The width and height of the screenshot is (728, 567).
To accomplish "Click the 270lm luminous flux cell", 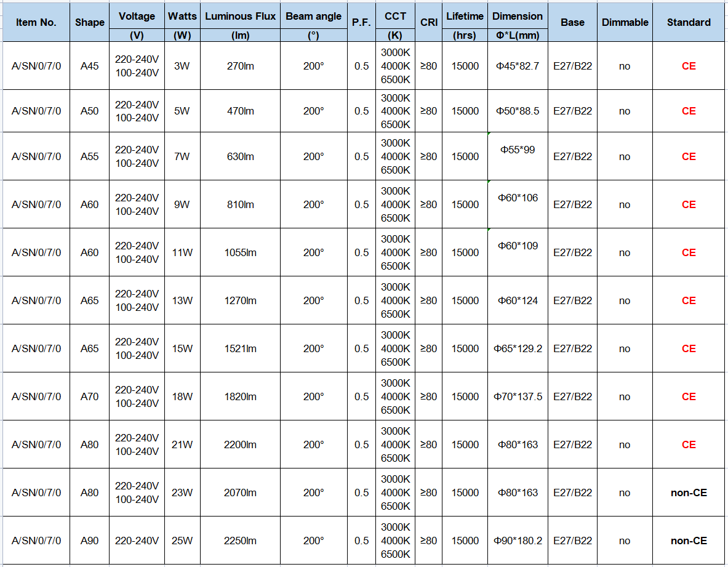I will 241,66.
